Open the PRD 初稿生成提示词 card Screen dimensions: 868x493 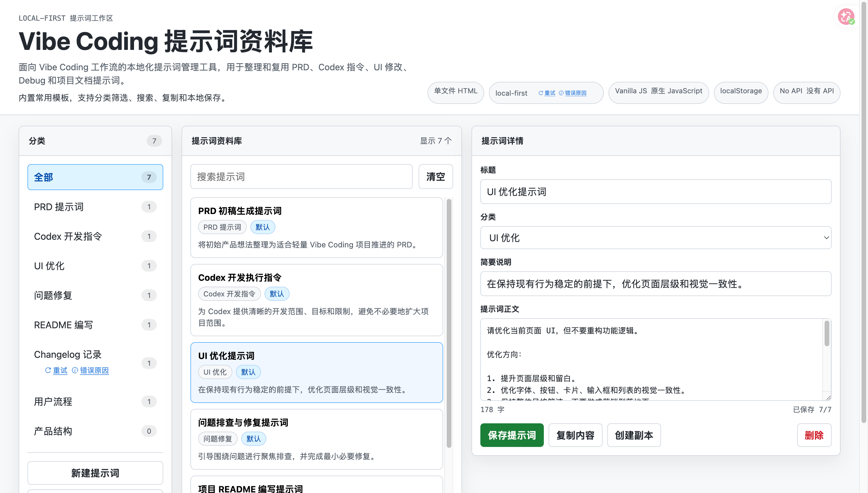[x=316, y=228]
